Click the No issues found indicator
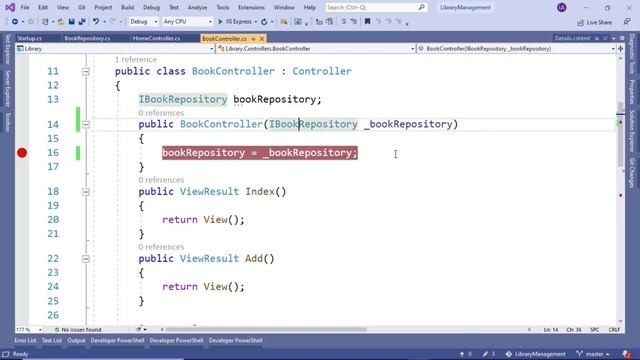 pyautogui.click(x=78, y=329)
